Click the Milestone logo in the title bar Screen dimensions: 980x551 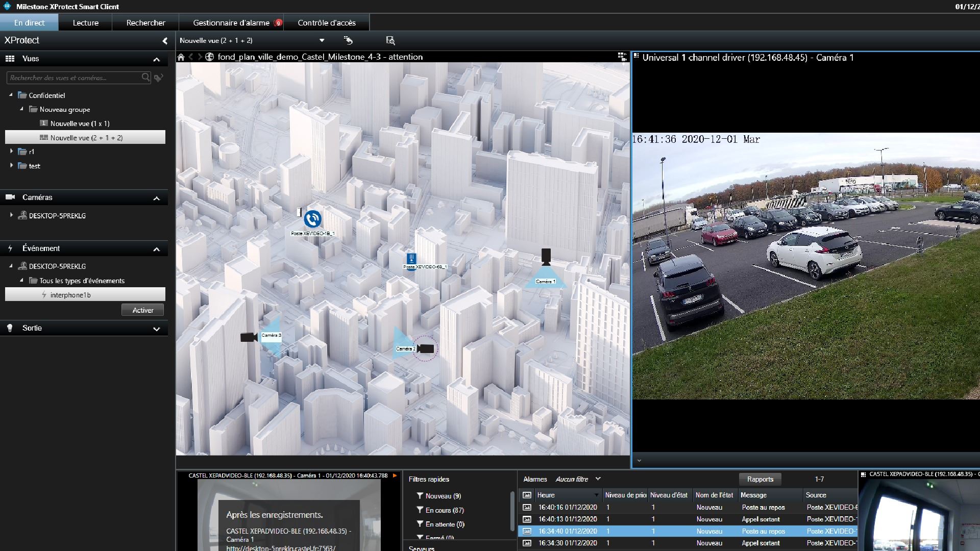pyautogui.click(x=7, y=6)
